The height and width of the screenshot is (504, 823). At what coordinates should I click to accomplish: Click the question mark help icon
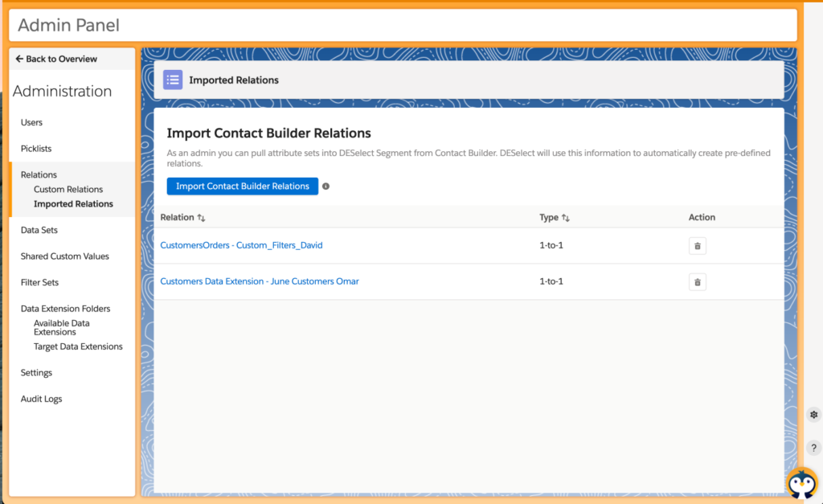pyautogui.click(x=813, y=448)
